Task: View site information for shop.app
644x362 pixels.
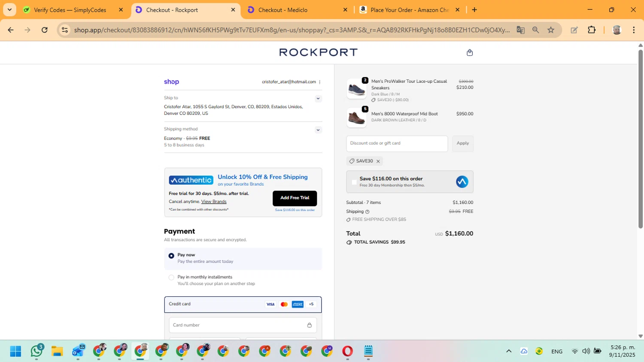Action: click(65, 30)
